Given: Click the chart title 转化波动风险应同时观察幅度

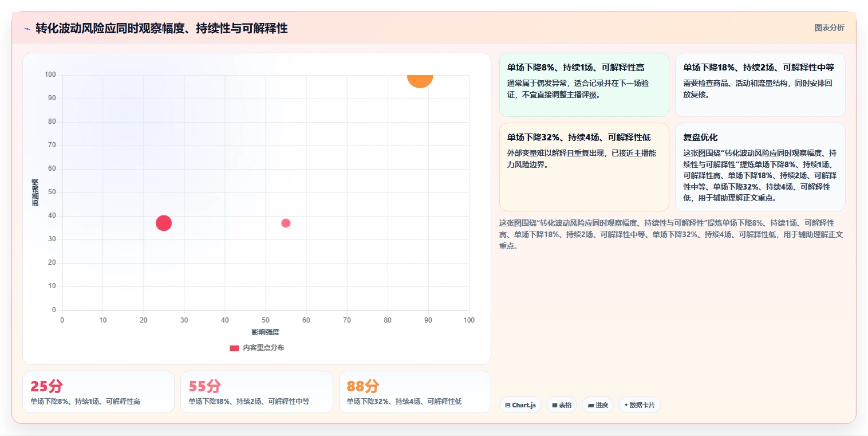Looking at the screenshot, I should tap(161, 28).
